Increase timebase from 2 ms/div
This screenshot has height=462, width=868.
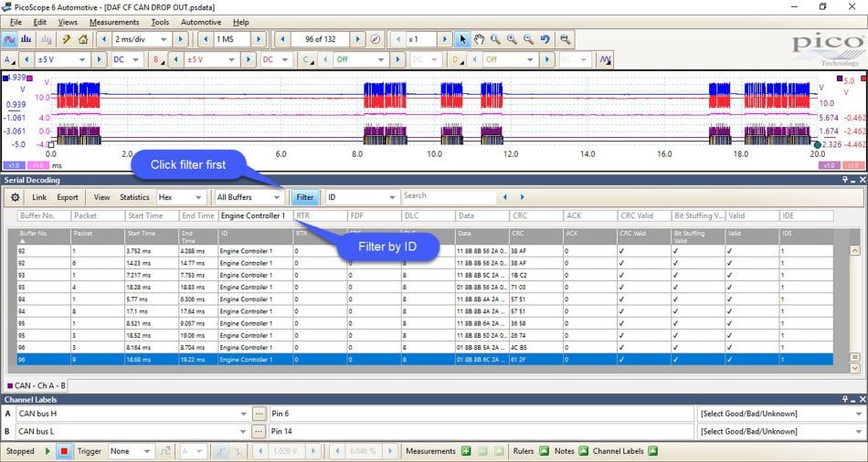180,39
